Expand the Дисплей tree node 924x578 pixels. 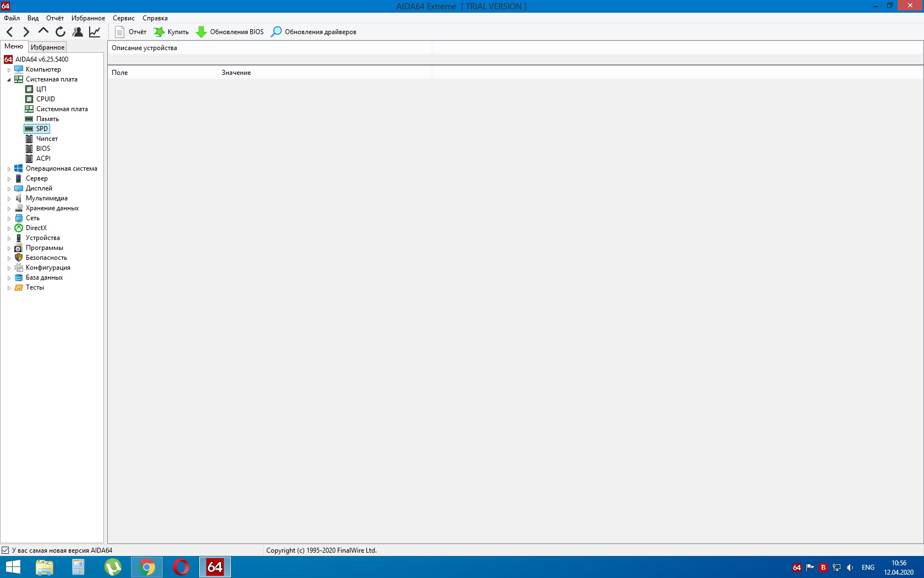[9, 189]
